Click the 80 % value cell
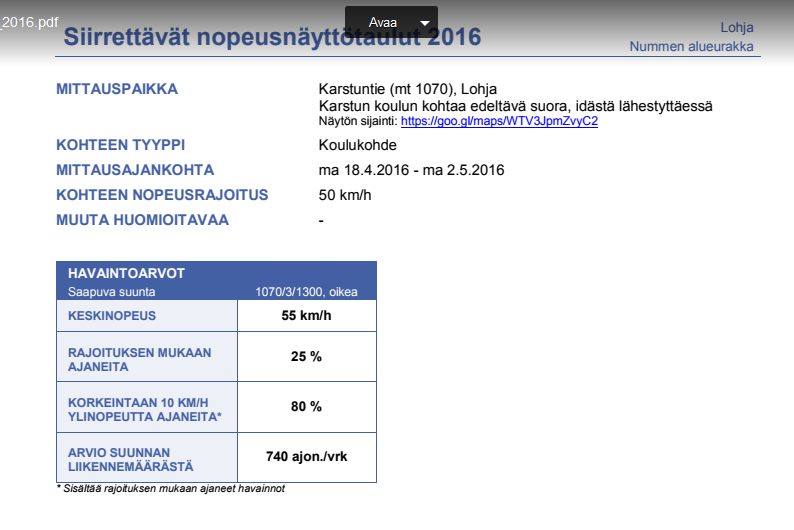 coord(306,407)
